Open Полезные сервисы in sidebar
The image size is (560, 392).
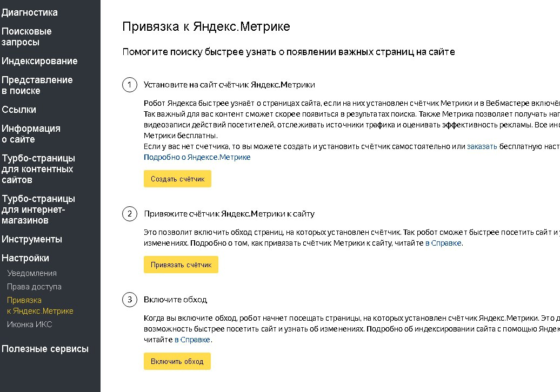coord(45,349)
